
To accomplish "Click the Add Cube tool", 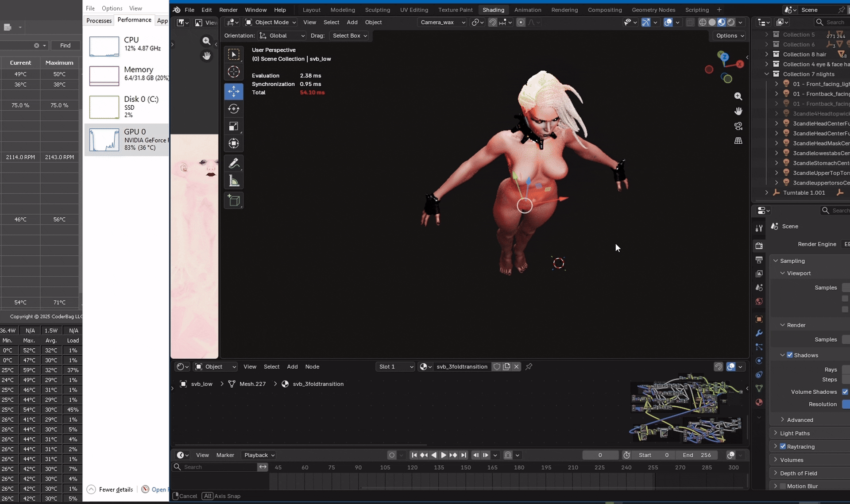I will [x=233, y=200].
